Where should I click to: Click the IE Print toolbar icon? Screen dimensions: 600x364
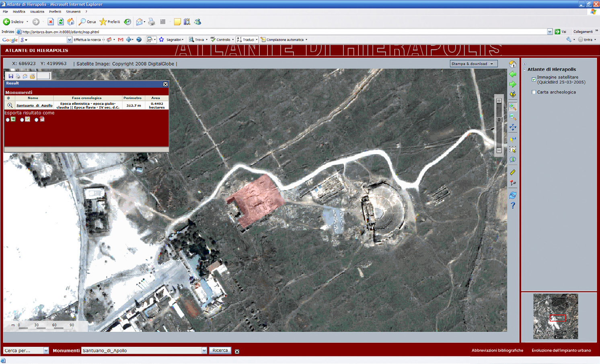coord(152,22)
